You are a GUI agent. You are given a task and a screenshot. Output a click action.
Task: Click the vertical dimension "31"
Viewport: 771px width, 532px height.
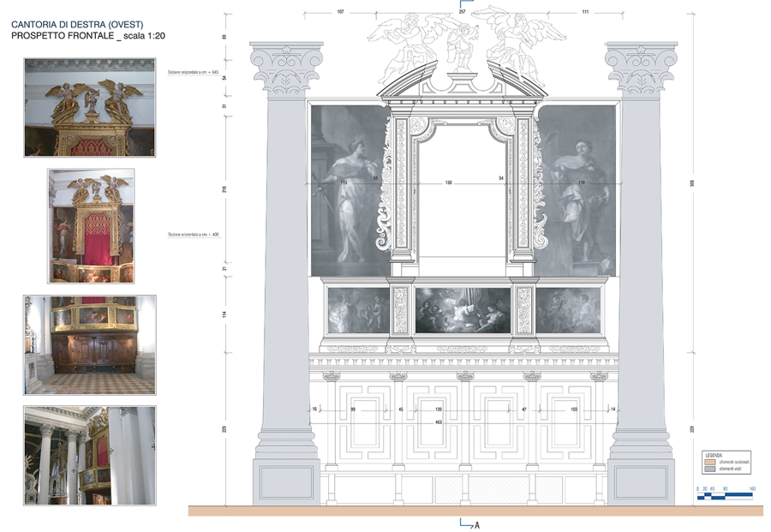[x=224, y=106]
